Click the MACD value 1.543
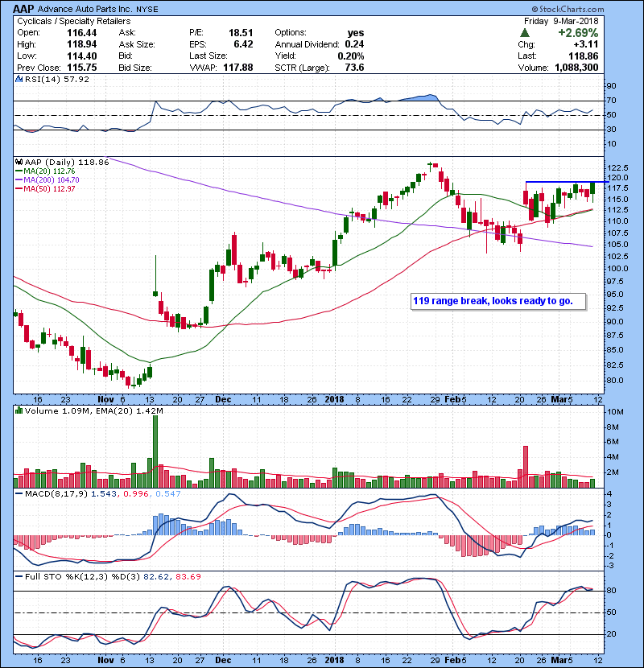Viewport: 644px width, 668px height. pos(104,494)
